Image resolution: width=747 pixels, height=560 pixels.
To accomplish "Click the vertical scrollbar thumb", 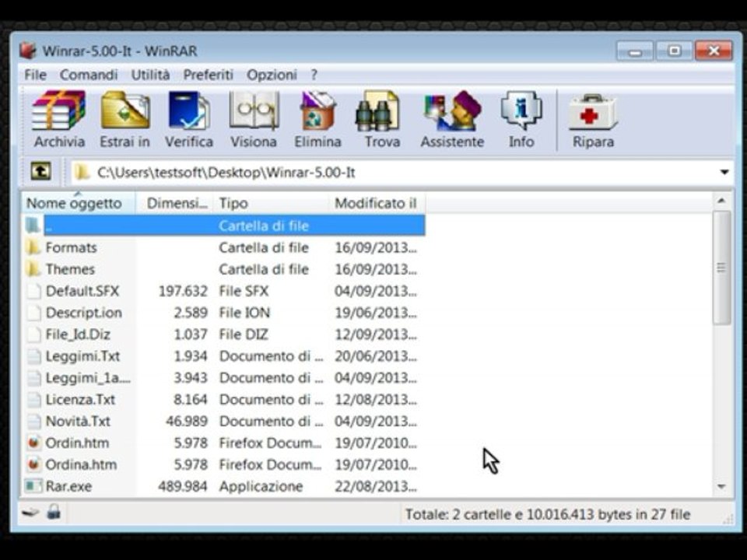I will coord(721,268).
